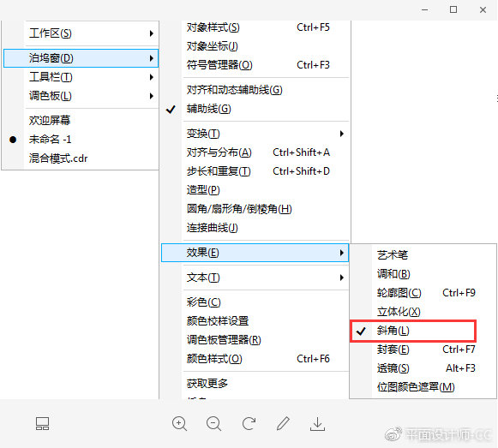Click the zoom out magnifier icon
The height and width of the screenshot is (448, 498).
click(213, 424)
